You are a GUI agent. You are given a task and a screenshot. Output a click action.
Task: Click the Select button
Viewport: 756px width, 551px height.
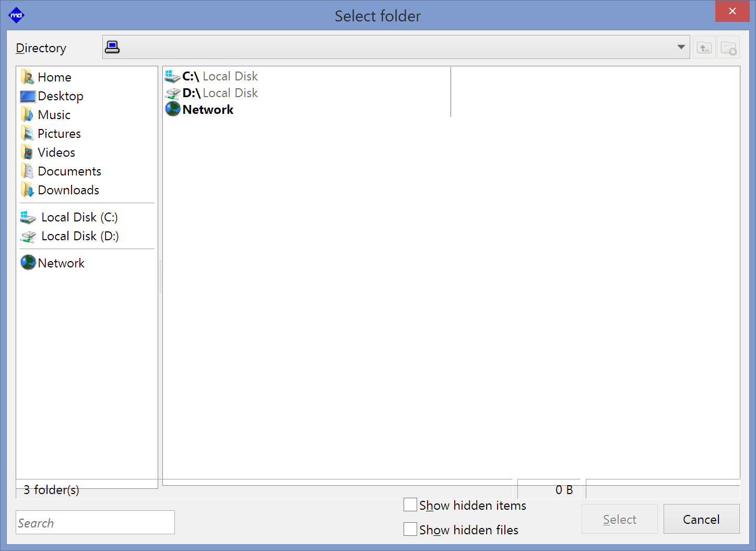pyautogui.click(x=619, y=519)
